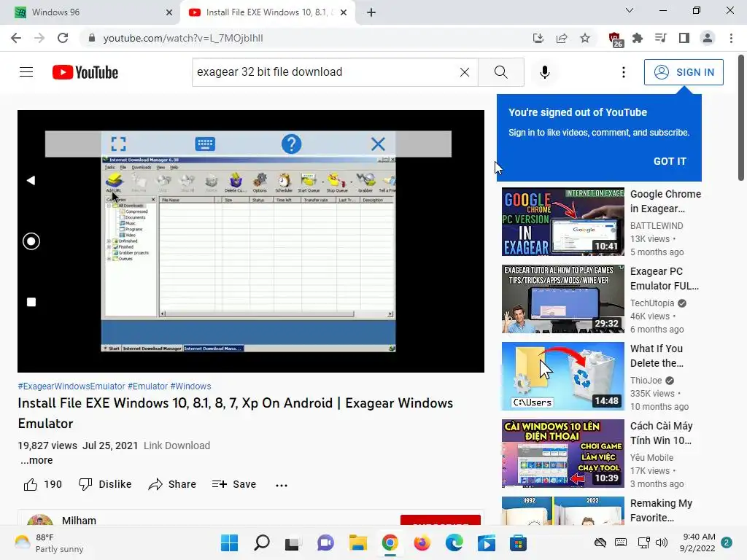Dislike the video
747x560 pixels.
click(x=105, y=484)
